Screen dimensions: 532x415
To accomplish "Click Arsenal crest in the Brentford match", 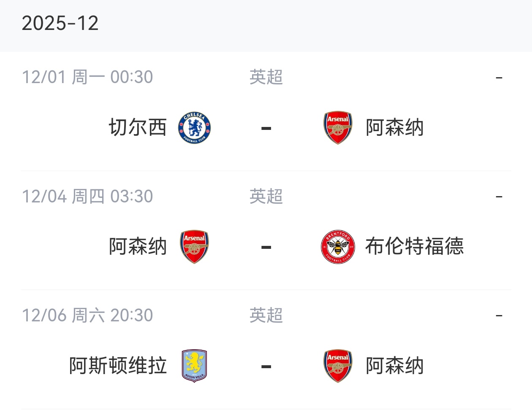I will [194, 247].
